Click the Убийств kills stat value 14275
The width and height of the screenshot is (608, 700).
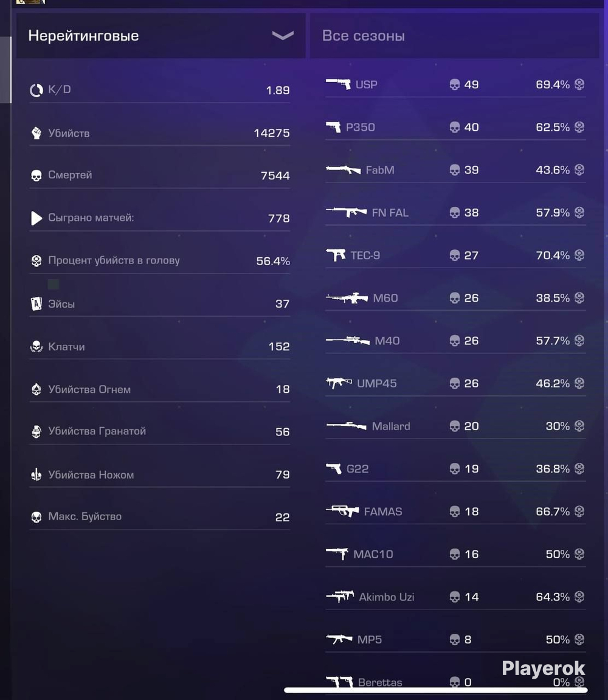(271, 133)
